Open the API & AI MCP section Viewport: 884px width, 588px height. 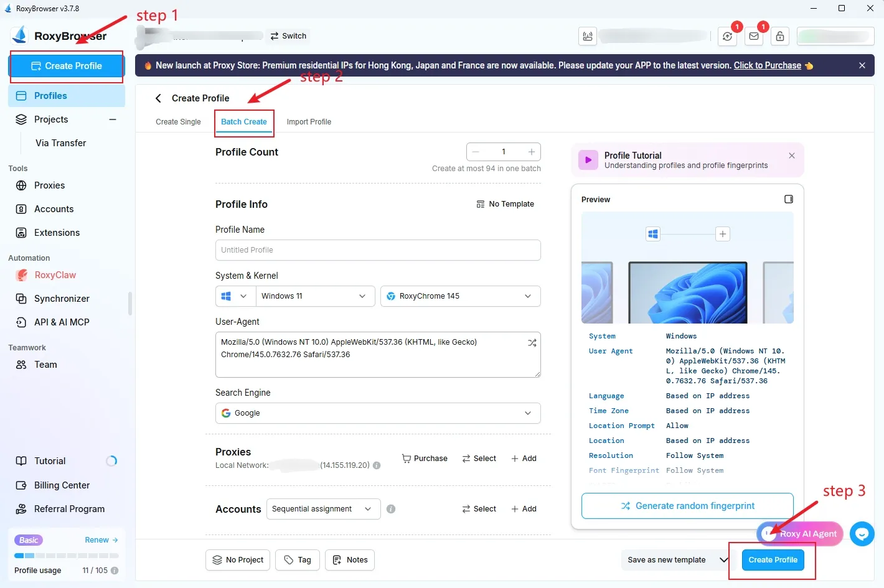[x=62, y=322]
